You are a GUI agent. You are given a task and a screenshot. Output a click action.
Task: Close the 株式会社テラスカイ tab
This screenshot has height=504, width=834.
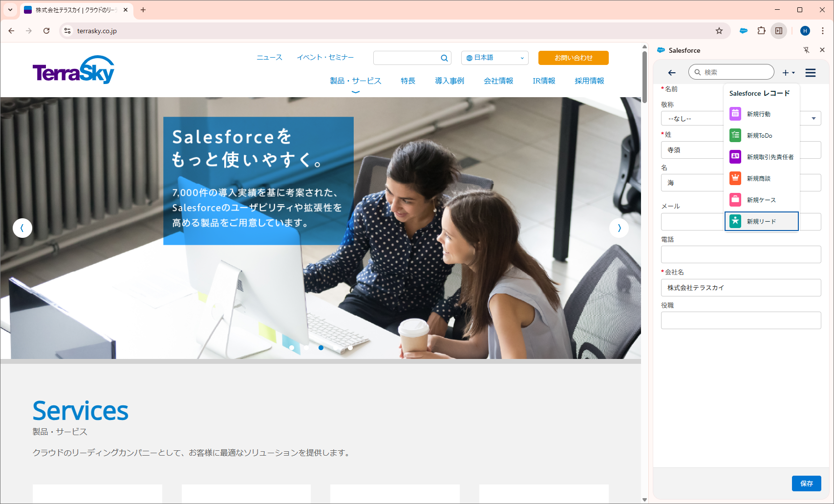[126, 10]
